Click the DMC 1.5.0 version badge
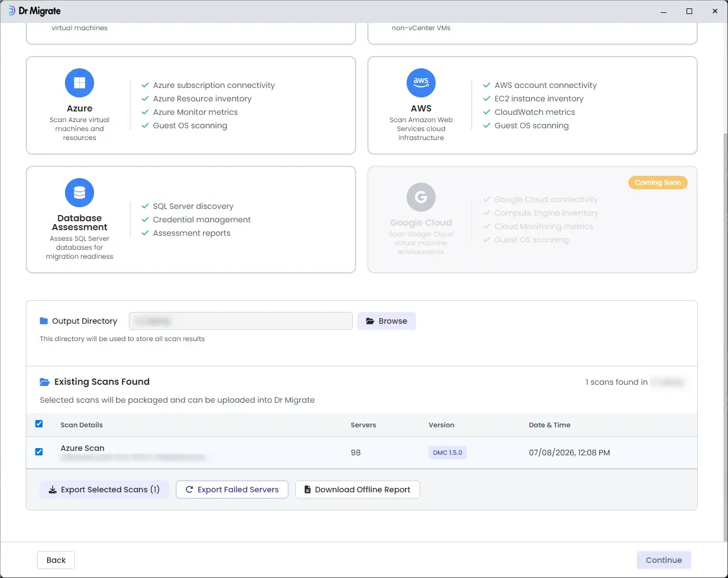728x578 pixels. (447, 453)
